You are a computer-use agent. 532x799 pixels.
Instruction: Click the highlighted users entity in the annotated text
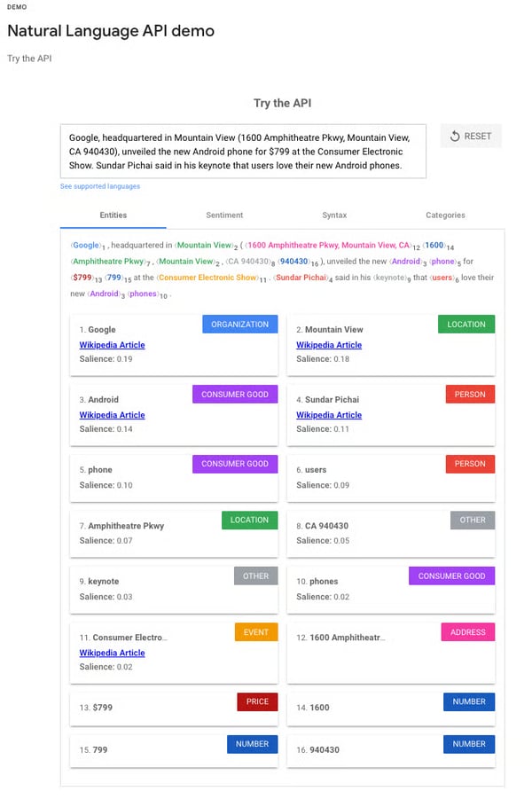pos(442,278)
